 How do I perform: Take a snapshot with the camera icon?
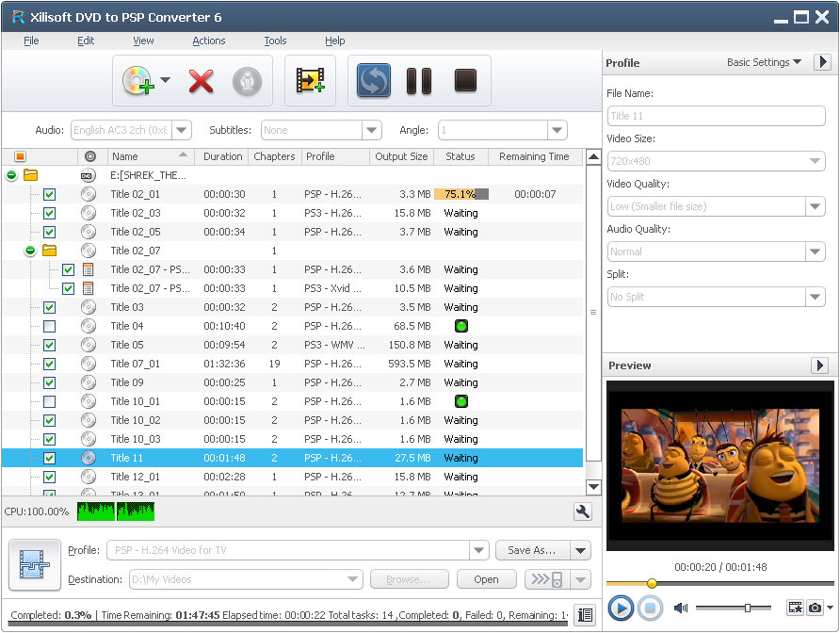pos(815,609)
